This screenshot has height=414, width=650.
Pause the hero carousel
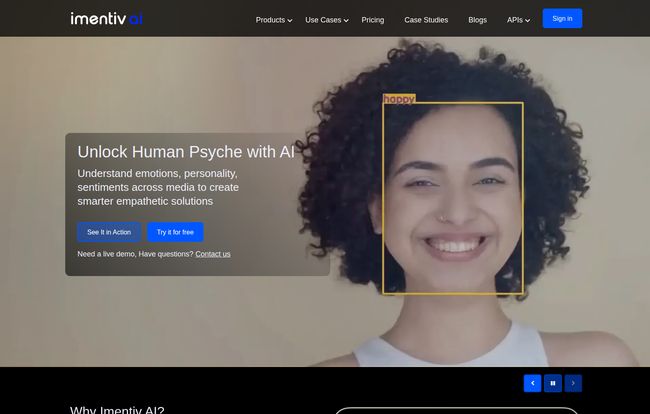pyautogui.click(x=553, y=383)
